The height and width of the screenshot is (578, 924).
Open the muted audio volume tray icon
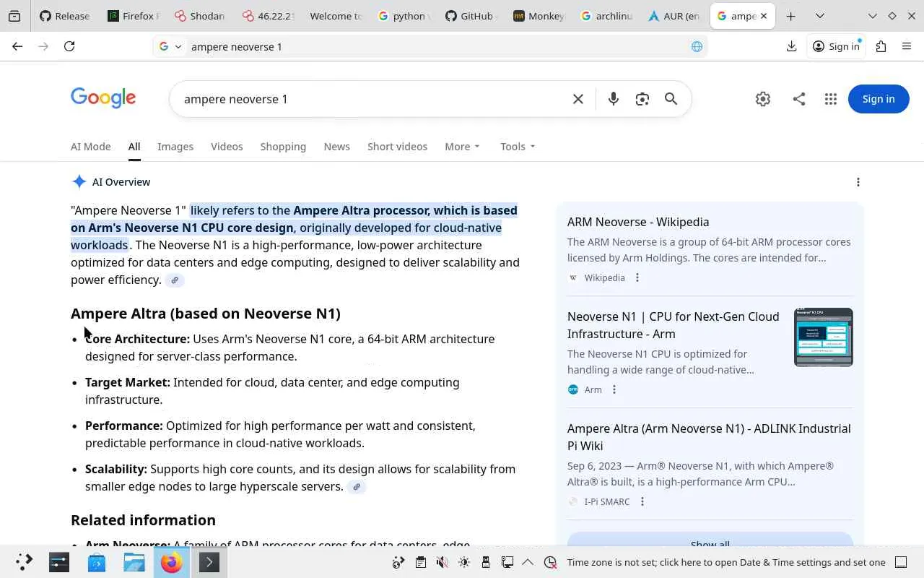click(x=443, y=562)
